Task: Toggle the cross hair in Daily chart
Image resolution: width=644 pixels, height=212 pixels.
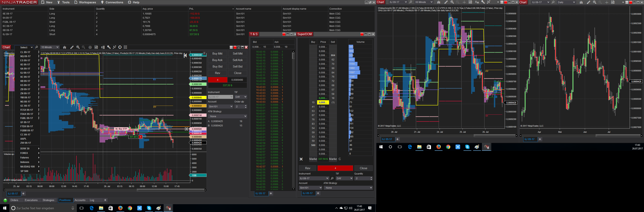Action: (607, 2)
